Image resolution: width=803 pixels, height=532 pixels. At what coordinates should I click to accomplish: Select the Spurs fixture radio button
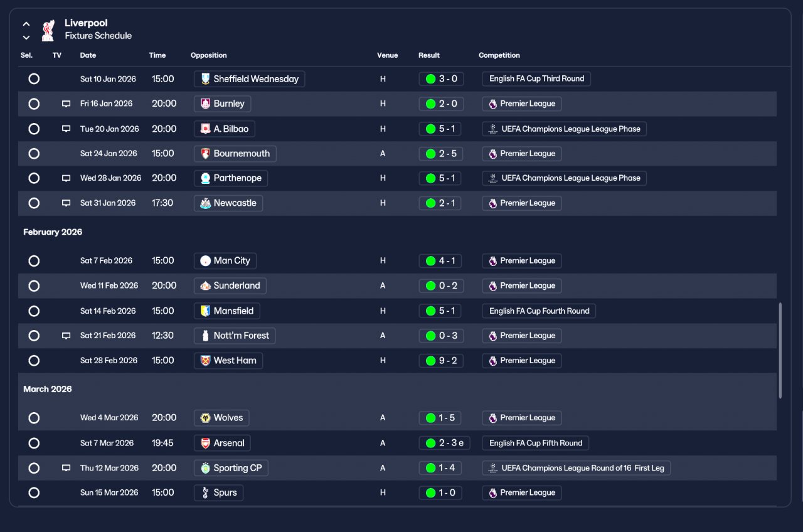(34, 492)
